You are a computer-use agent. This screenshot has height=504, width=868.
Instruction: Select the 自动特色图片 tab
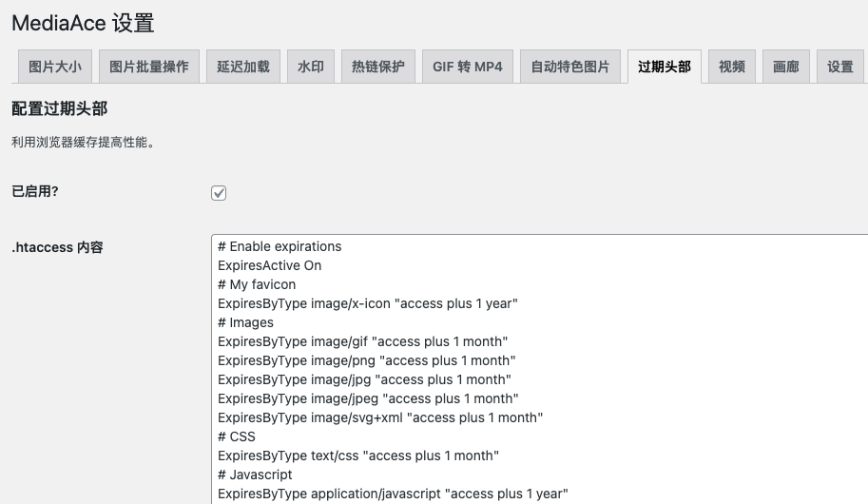click(x=570, y=67)
